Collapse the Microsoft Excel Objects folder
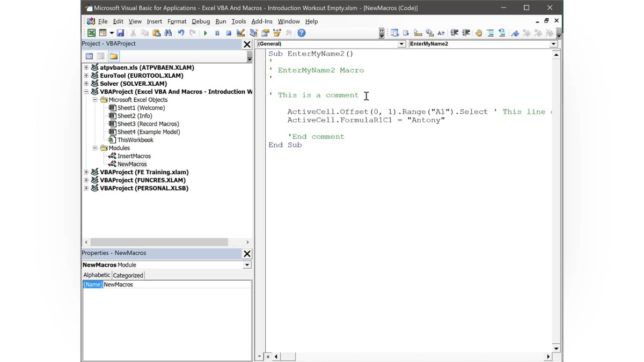644x362 pixels. tap(95, 100)
